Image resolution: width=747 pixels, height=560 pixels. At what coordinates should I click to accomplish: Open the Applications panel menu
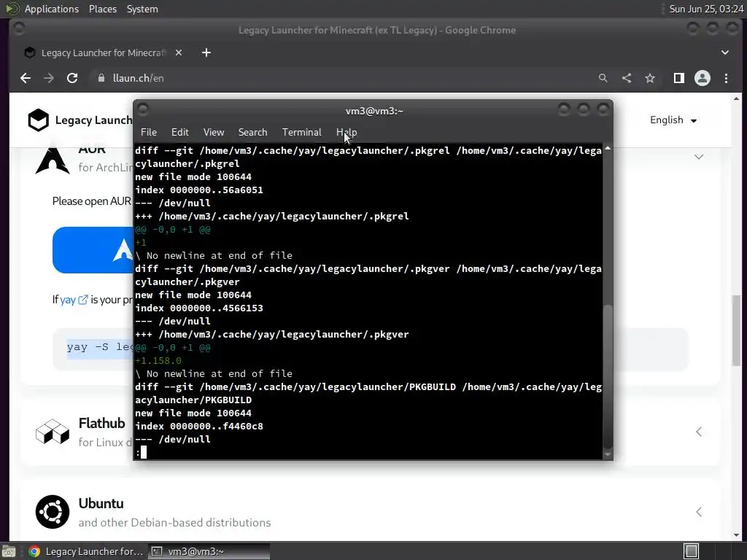[x=52, y=9]
